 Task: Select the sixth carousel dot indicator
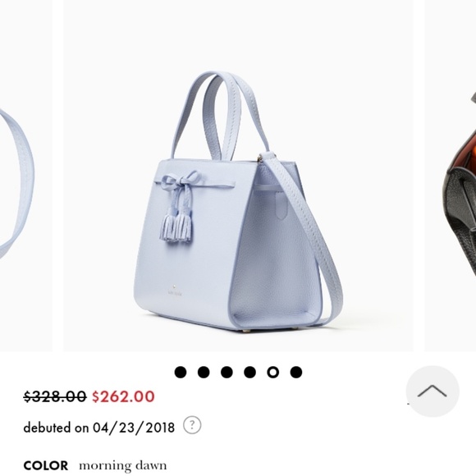tap(296, 372)
